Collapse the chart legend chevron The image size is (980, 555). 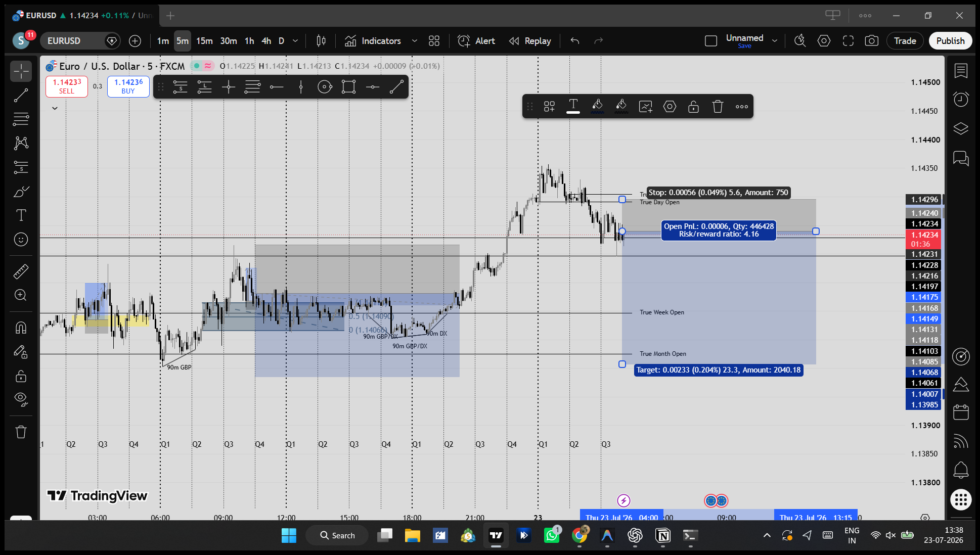point(55,108)
